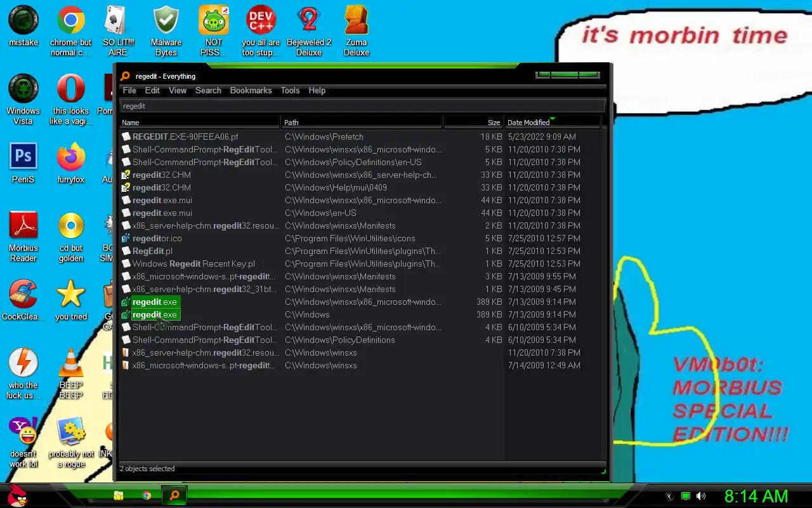Viewport: 812px width, 508px height.
Task: Open the volume speaker tray icon
Action: coord(701,496)
